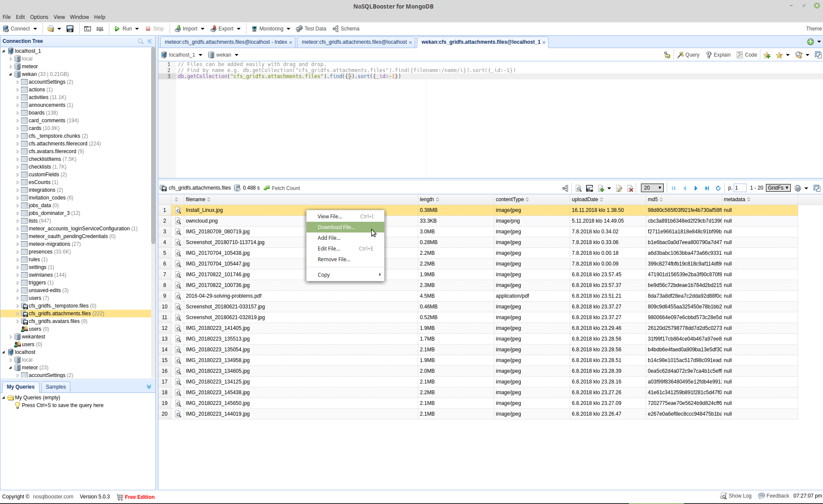The height and width of the screenshot is (504, 823).
Task: Click the Save file floppy disk icon
Action: point(70,29)
